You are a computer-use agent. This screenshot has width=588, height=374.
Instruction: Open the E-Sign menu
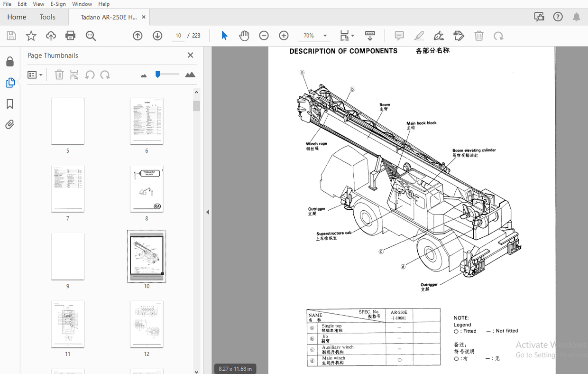click(58, 4)
